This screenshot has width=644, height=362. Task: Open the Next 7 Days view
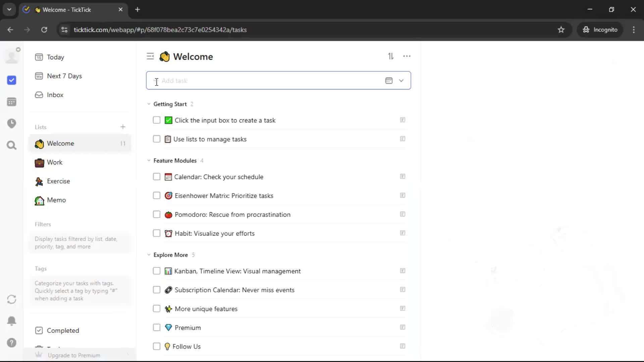coord(64,76)
